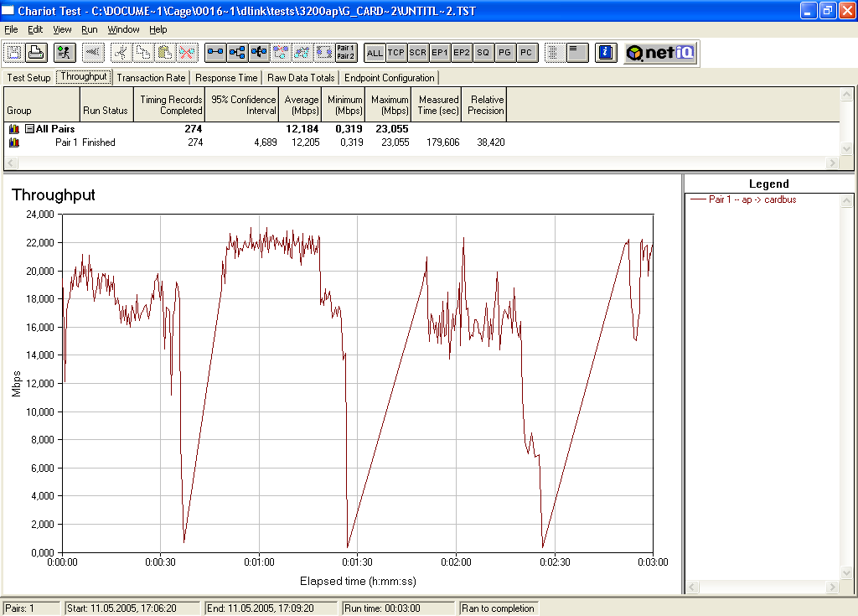
Task: Click the NetIQ logo button
Action: [x=660, y=53]
